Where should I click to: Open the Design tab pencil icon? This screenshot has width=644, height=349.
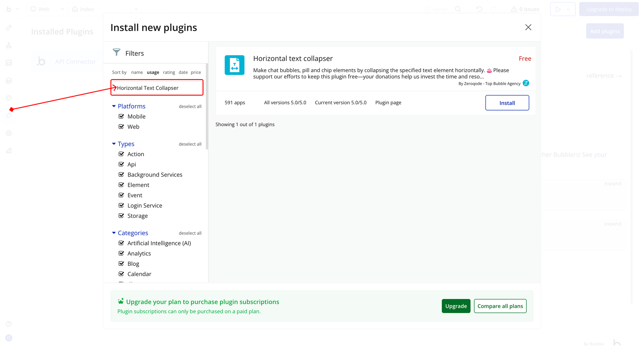pyautogui.click(x=9, y=28)
